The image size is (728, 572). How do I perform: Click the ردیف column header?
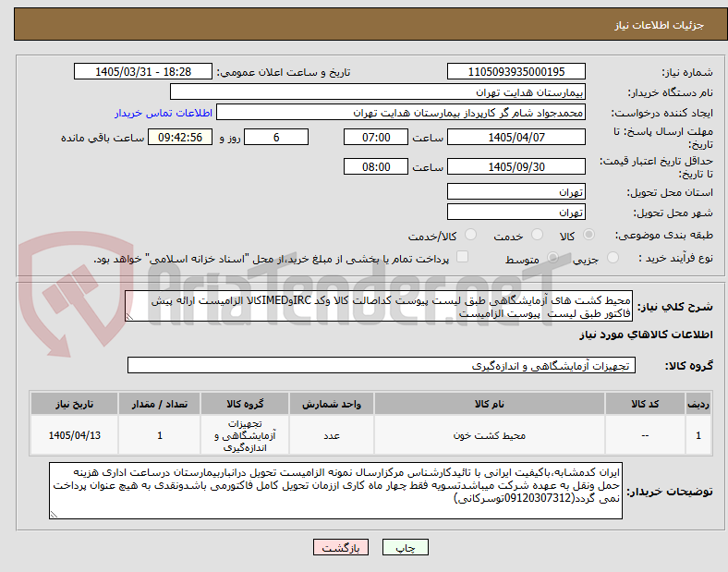(x=698, y=404)
